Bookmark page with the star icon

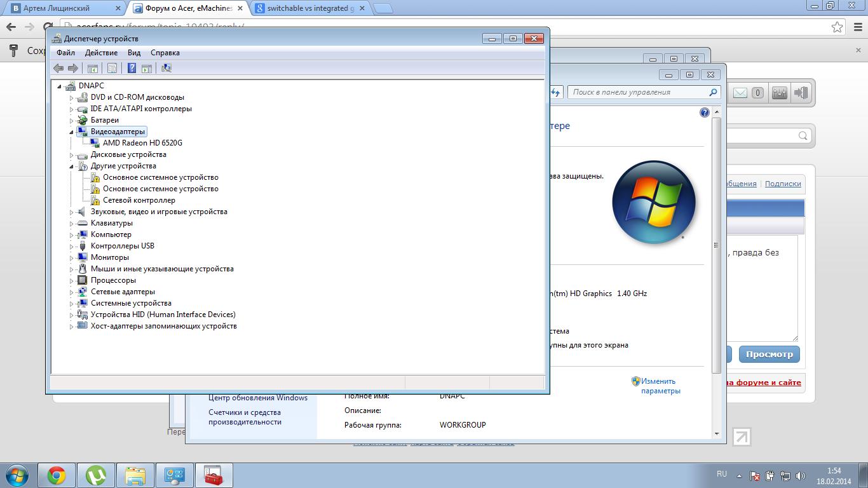pos(837,27)
